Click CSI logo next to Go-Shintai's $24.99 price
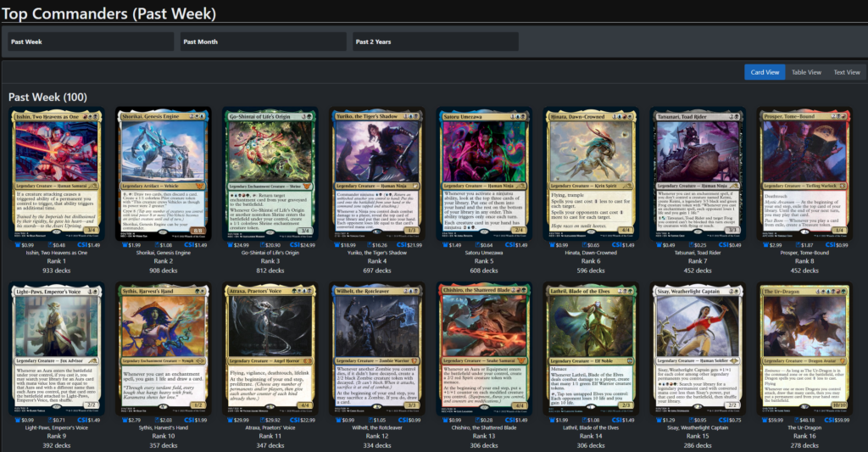868x452 pixels. 294,245
